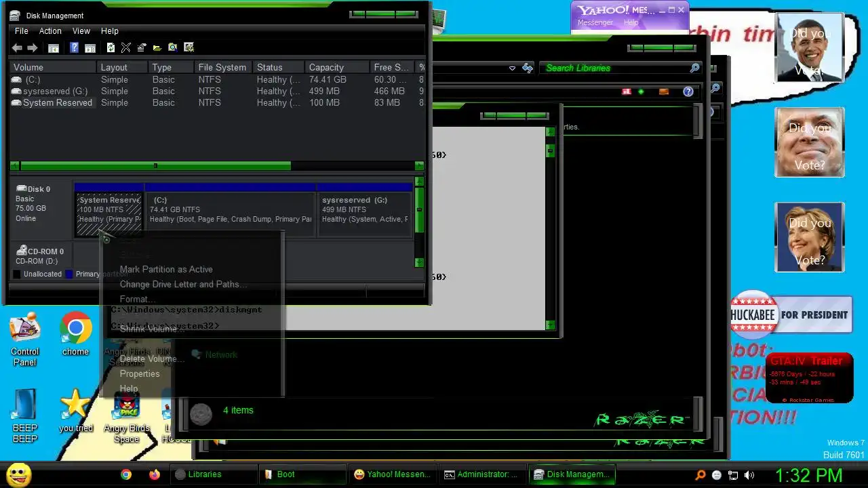The height and width of the screenshot is (488, 868).
Task: Click the 1:32 PM taskbar clock
Action: (x=808, y=475)
